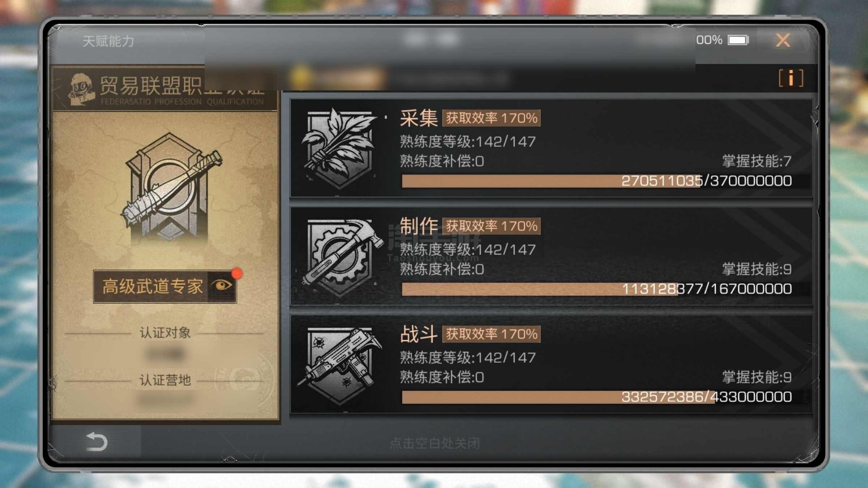Click the 采集 获取效率 170% badge
868x488 pixels.
tap(491, 118)
